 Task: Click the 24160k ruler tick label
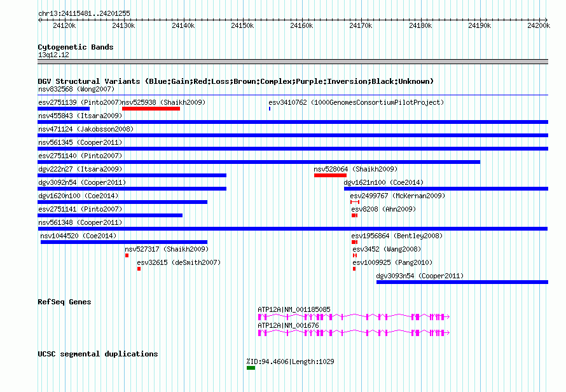(301, 25)
